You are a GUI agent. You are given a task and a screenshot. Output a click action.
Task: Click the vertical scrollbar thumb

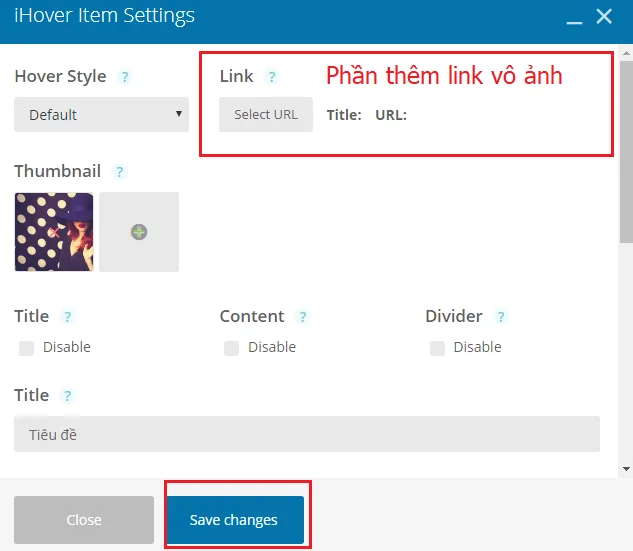pyautogui.click(x=627, y=152)
